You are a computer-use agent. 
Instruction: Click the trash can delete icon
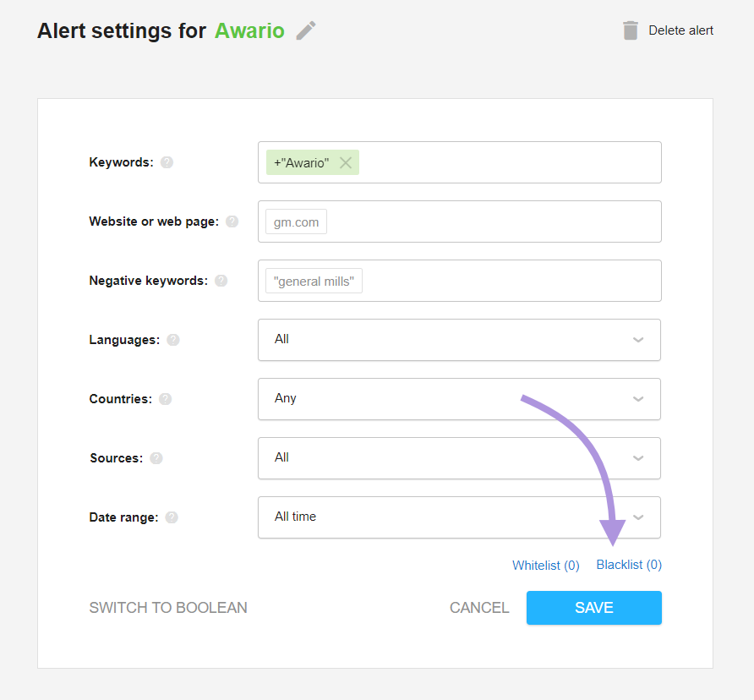pyautogui.click(x=630, y=30)
